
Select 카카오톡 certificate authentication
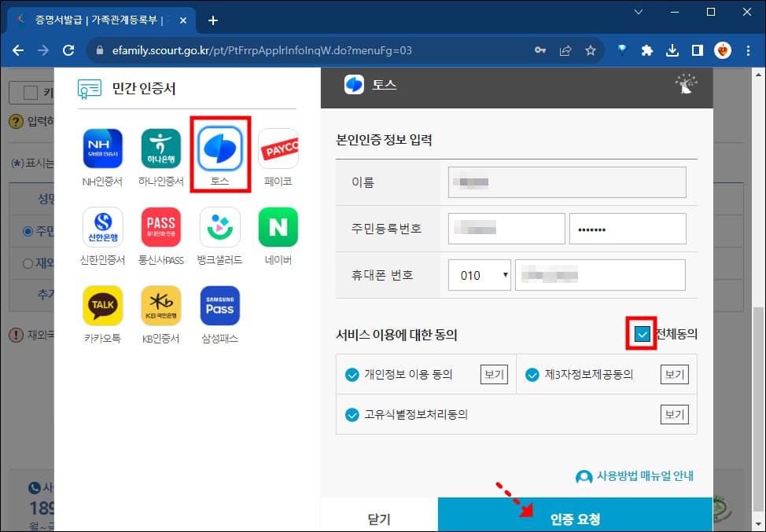tap(101, 306)
